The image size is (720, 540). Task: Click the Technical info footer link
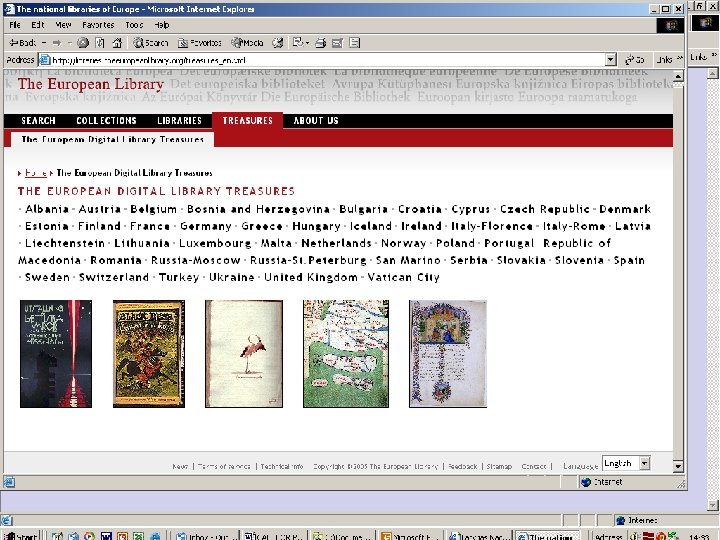(282, 466)
